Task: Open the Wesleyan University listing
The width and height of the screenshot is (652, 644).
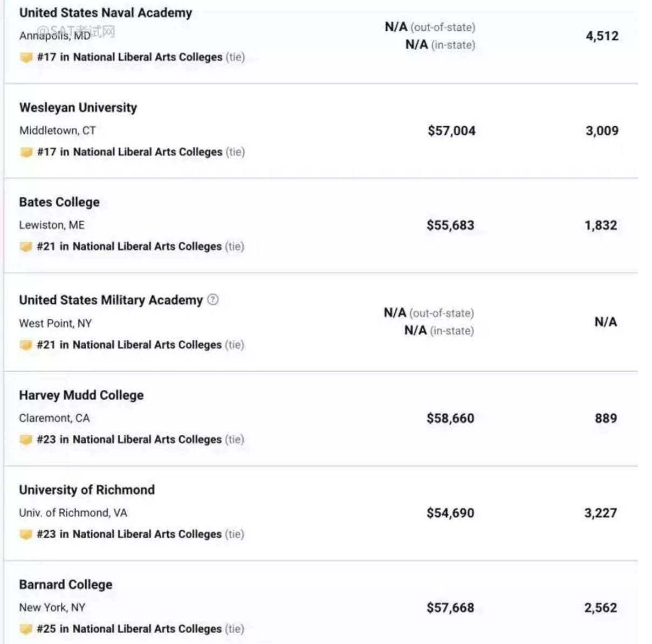Action: [78, 108]
